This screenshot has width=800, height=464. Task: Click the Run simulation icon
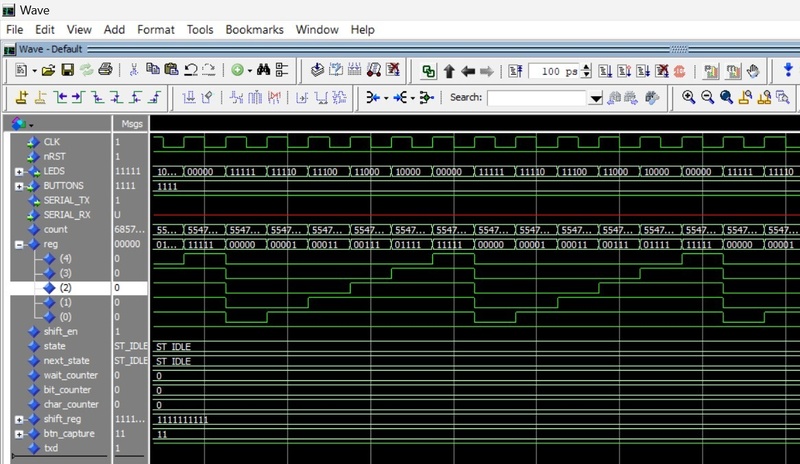(605, 71)
